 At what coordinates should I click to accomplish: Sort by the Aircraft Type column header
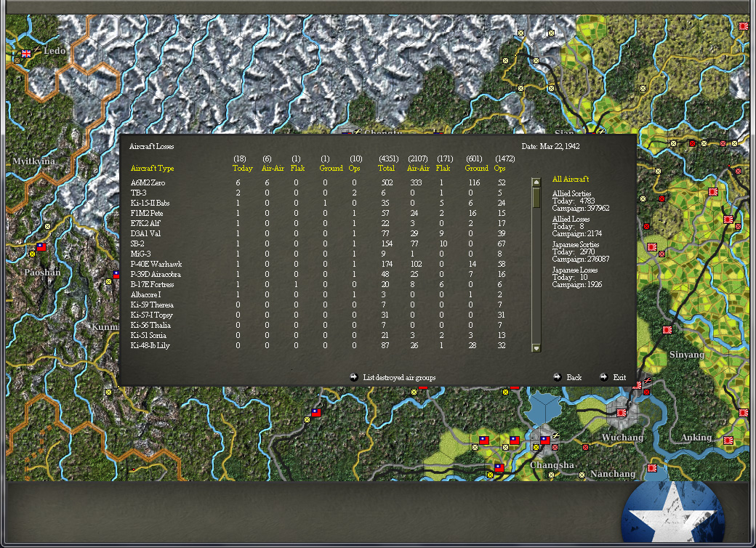[x=153, y=168]
